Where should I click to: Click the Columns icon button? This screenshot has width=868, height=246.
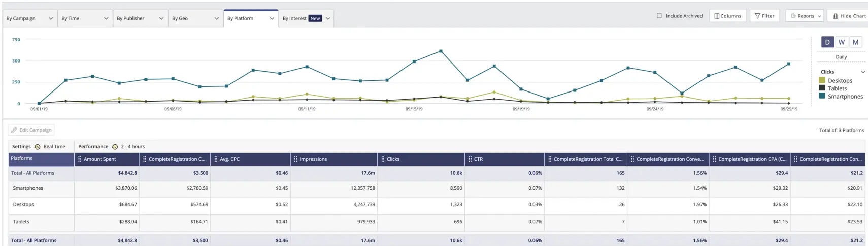[x=717, y=16]
